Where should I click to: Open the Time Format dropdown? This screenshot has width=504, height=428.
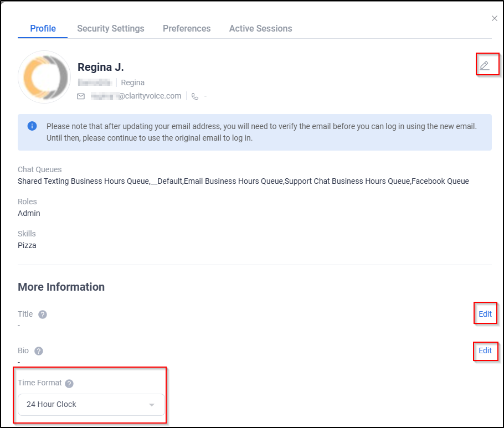point(91,405)
